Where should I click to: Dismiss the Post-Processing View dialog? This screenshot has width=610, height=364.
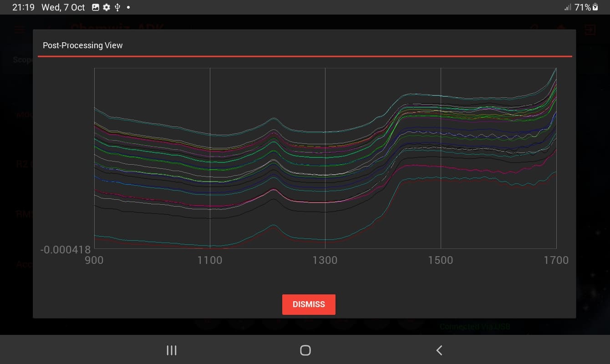point(309,304)
